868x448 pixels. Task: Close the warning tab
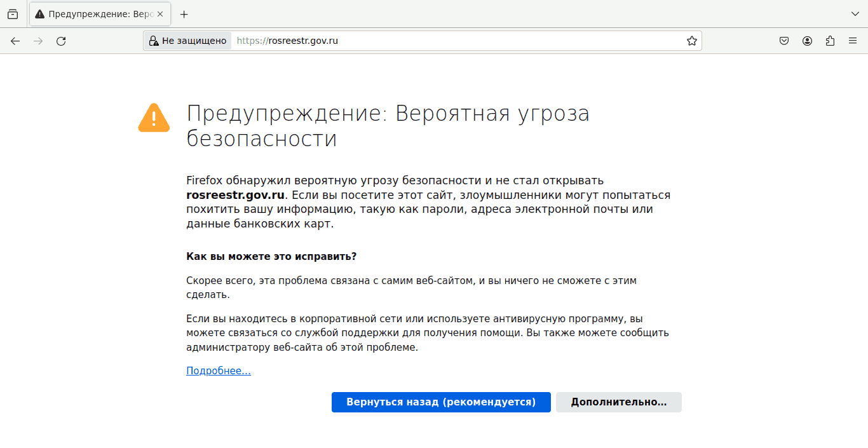[x=159, y=14]
